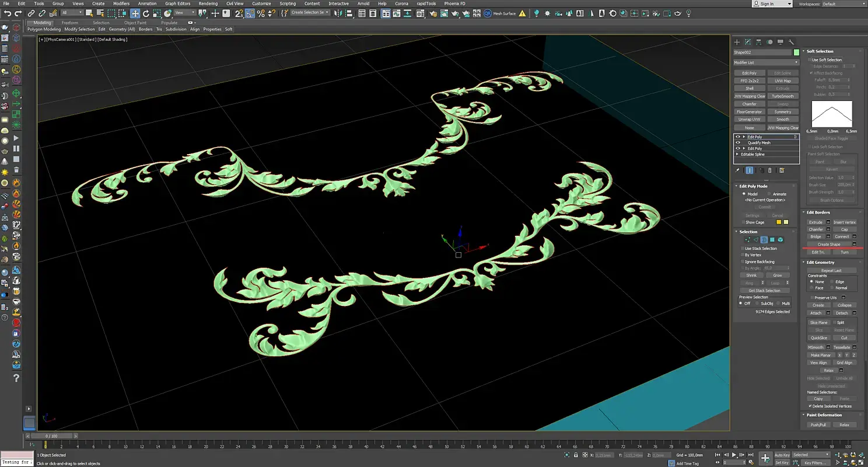Open the Modifier List dropdown
868x467 pixels.
(766, 62)
